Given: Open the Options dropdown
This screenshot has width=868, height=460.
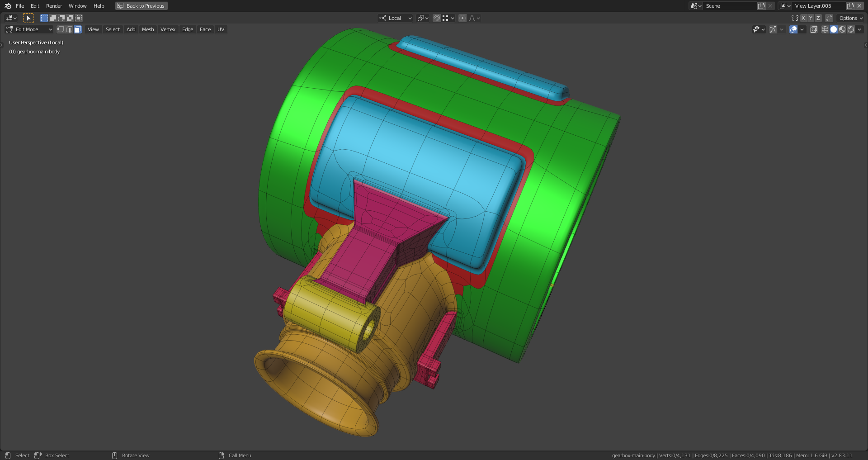Looking at the screenshot, I should click(851, 18).
